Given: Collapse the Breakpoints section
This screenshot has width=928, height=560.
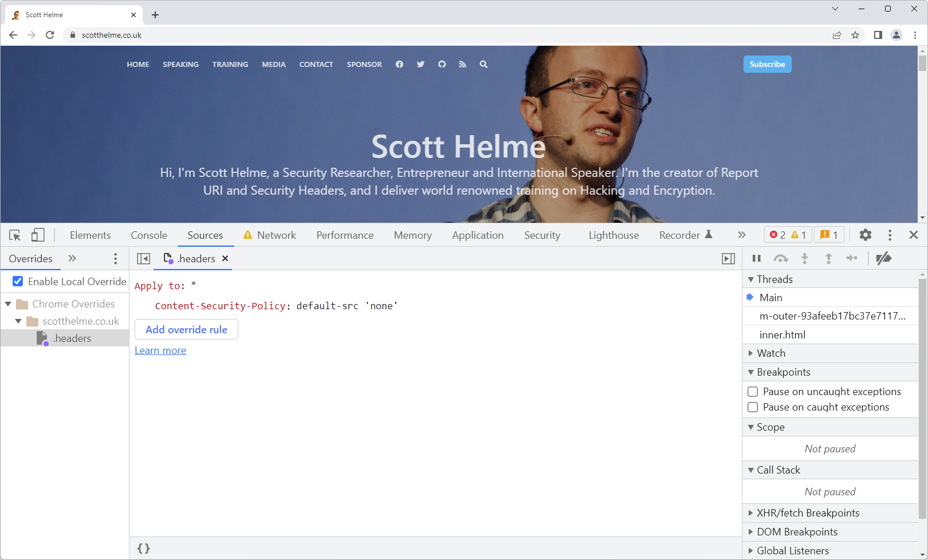Looking at the screenshot, I should (830, 372).
